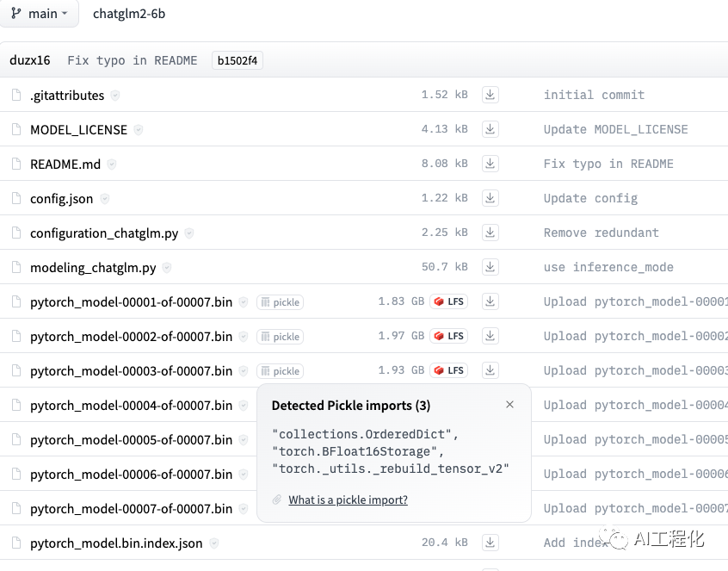
Task: Download the .gitattributes file
Action: pyautogui.click(x=490, y=95)
